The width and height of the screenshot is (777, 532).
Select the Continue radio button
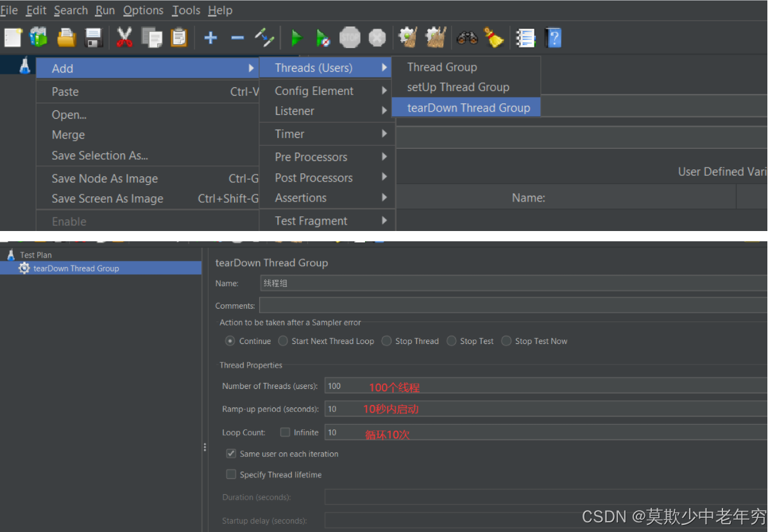(x=230, y=341)
